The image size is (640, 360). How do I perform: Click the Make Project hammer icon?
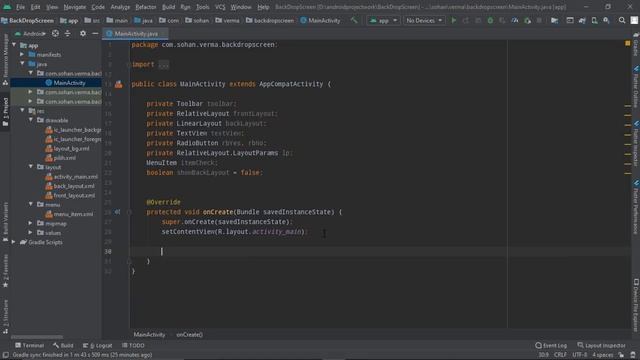[x=354, y=20]
